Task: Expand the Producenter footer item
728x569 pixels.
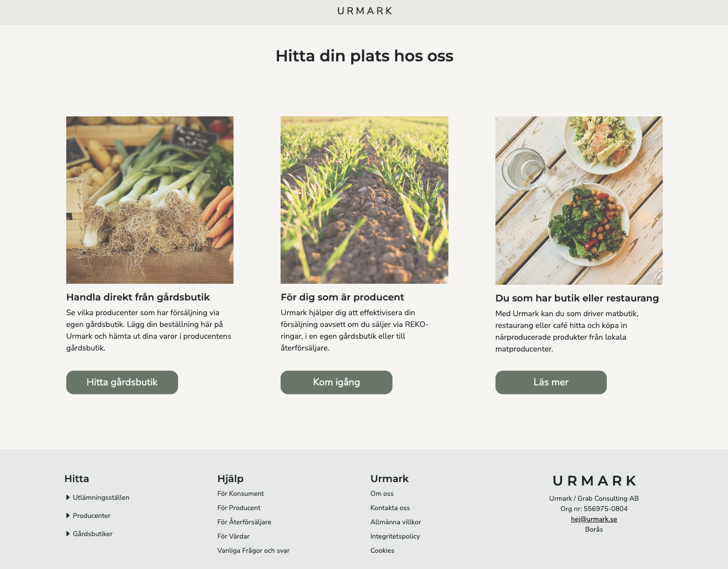Action: click(88, 515)
